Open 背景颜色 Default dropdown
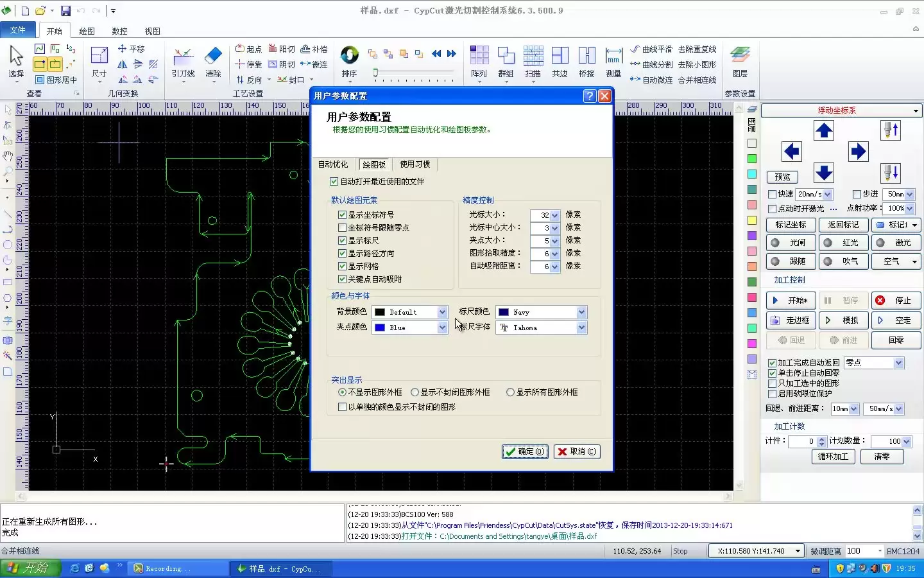 [442, 312]
